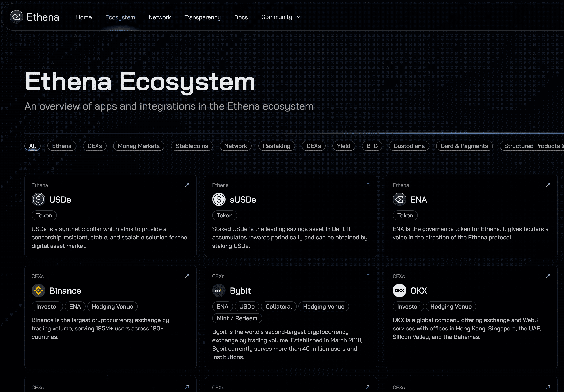Filter by DEXs category
Screen dimensions: 564x392
click(314, 146)
